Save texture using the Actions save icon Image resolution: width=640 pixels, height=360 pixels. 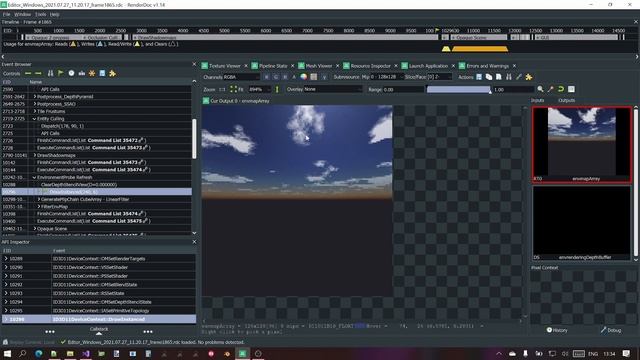[479, 77]
